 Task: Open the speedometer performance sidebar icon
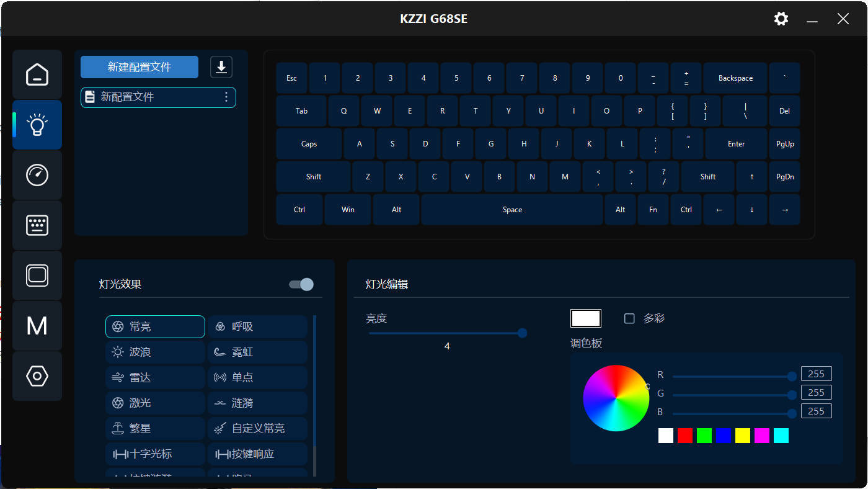tap(37, 175)
